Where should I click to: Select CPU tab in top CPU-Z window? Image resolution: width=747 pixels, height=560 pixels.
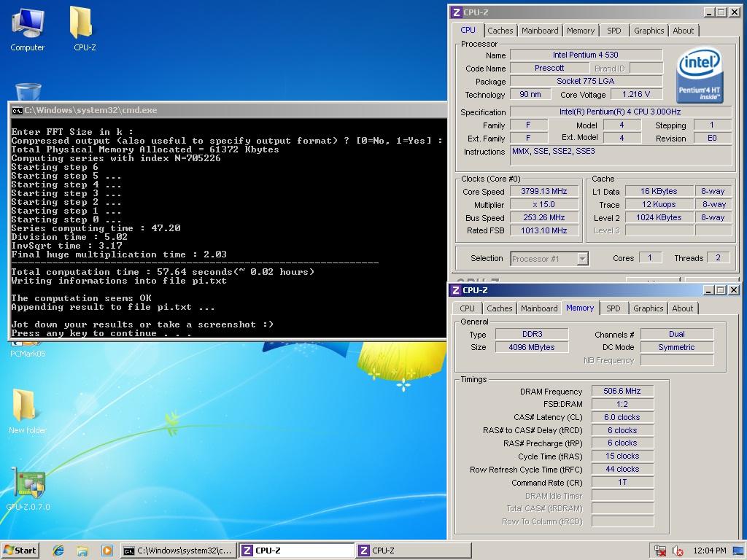pyautogui.click(x=468, y=30)
